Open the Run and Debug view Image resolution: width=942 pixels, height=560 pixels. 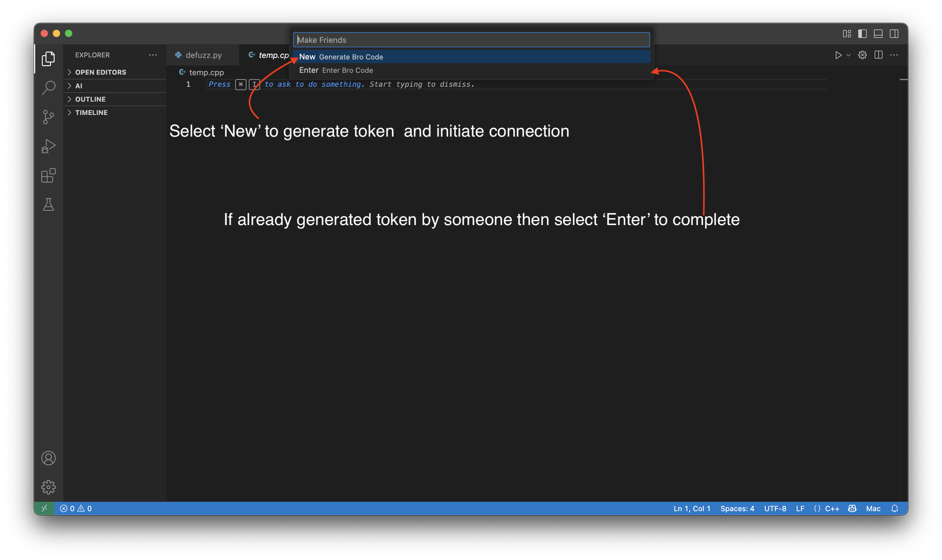pyautogui.click(x=48, y=146)
